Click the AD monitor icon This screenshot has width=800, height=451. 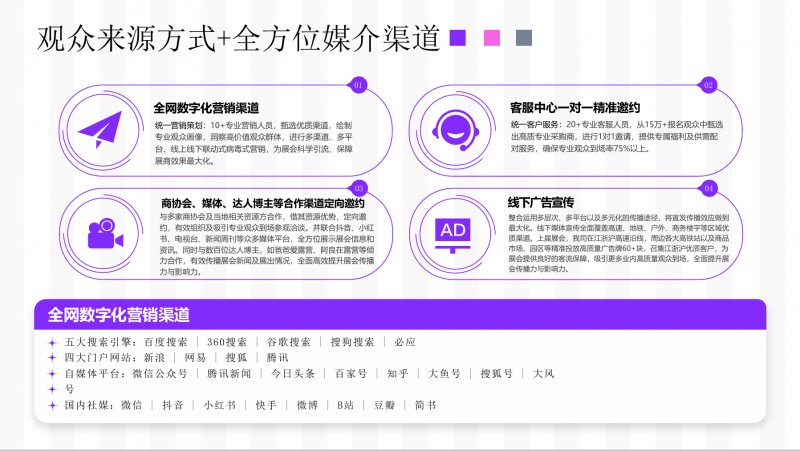(452, 231)
